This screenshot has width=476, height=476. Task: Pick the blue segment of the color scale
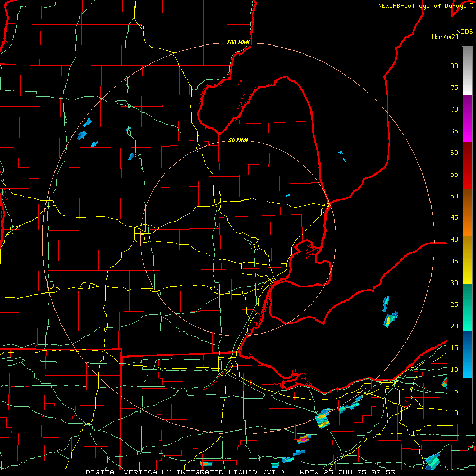tap(467, 354)
